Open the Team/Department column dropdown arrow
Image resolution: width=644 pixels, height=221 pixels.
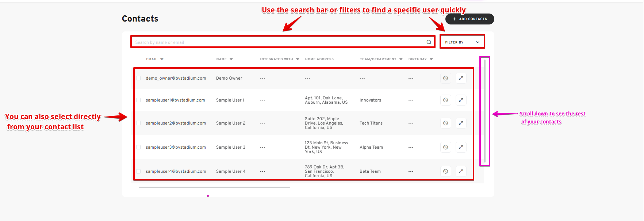click(x=401, y=59)
